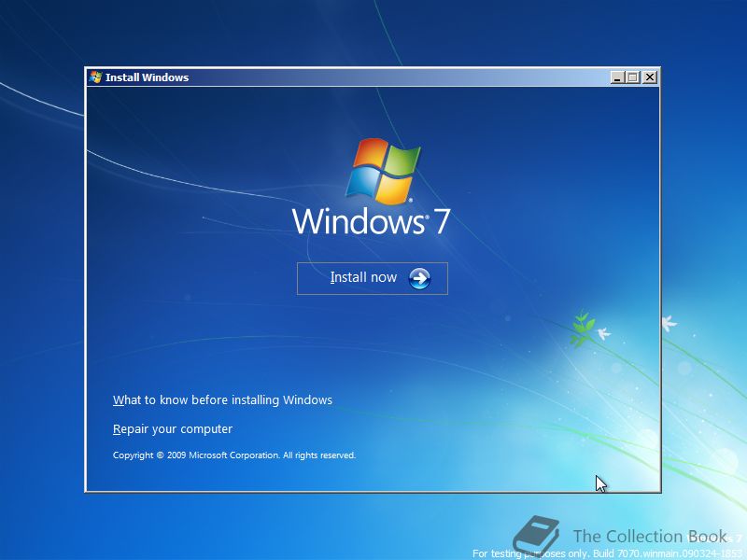This screenshot has height=560, width=747.
Task: Click the large Windows 7 logo flag
Action: pyautogui.click(x=383, y=172)
